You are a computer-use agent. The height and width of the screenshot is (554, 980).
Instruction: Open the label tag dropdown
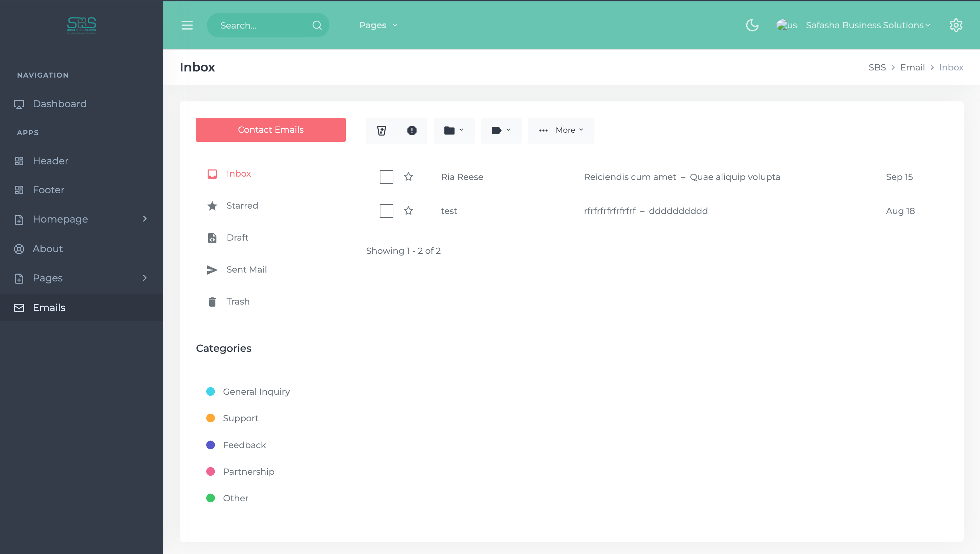click(x=501, y=131)
